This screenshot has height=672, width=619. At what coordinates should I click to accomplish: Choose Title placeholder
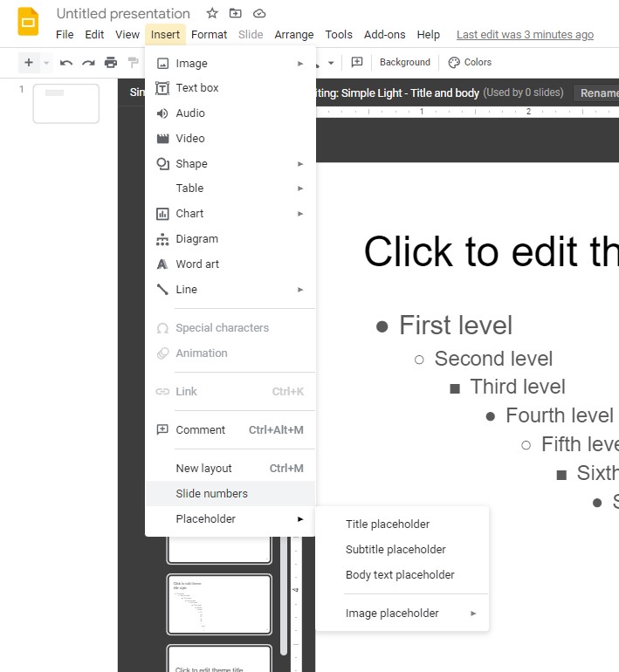pyautogui.click(x=402, y=525)
